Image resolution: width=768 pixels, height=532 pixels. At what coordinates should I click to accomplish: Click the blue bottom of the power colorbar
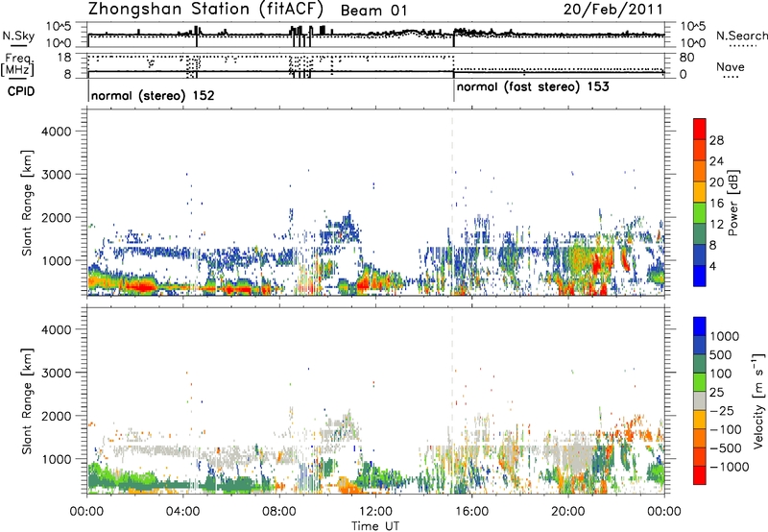(x=700, y=277)
